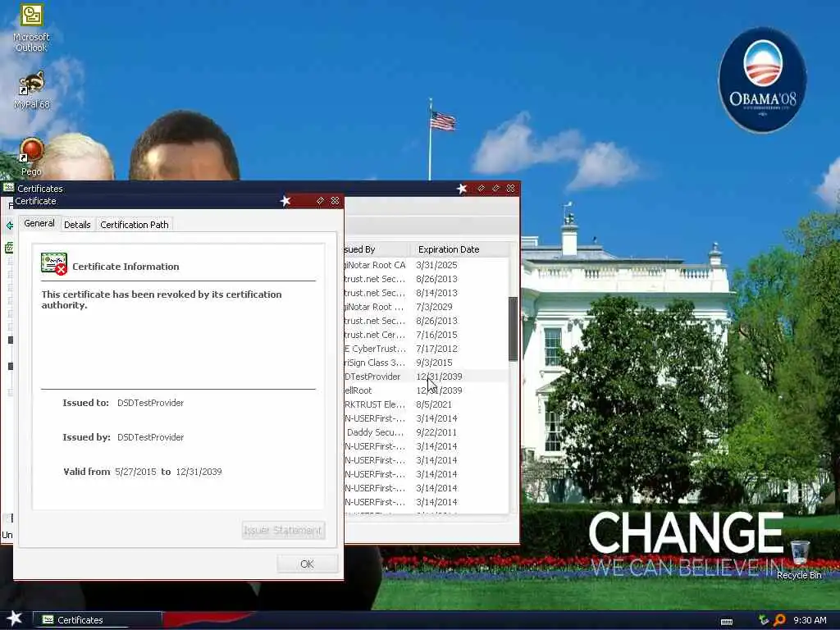Open the Certification Path tab
Viewport: 840px width, 630px height.
click(x=135, y=225)
